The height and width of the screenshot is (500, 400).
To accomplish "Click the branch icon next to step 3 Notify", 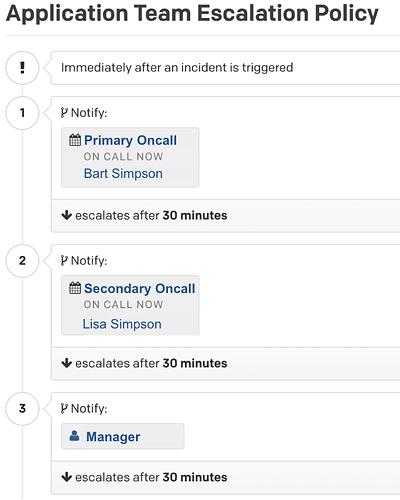I will [64, 408].
